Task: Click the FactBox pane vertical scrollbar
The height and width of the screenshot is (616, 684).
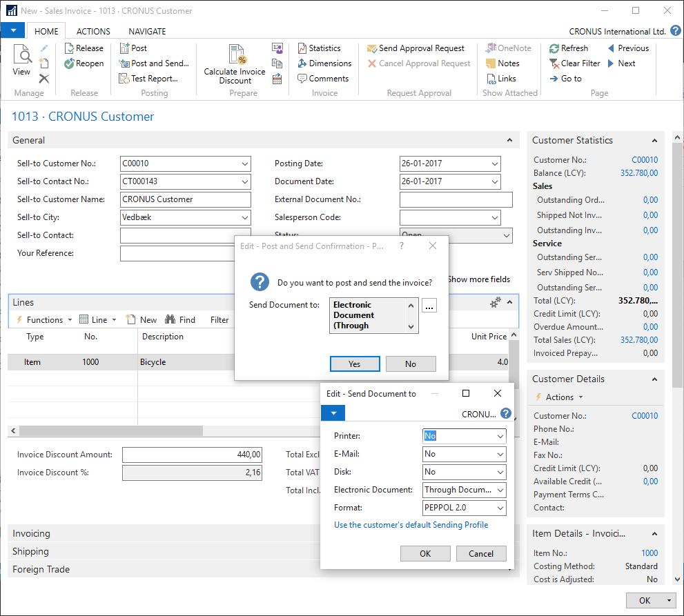Action: pos(677,266)
